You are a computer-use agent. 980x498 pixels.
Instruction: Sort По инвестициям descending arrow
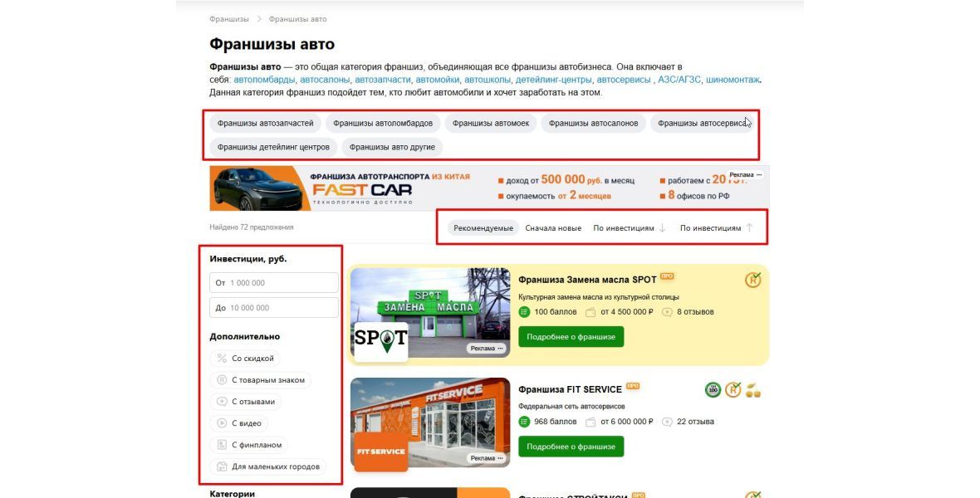(663, 228)
